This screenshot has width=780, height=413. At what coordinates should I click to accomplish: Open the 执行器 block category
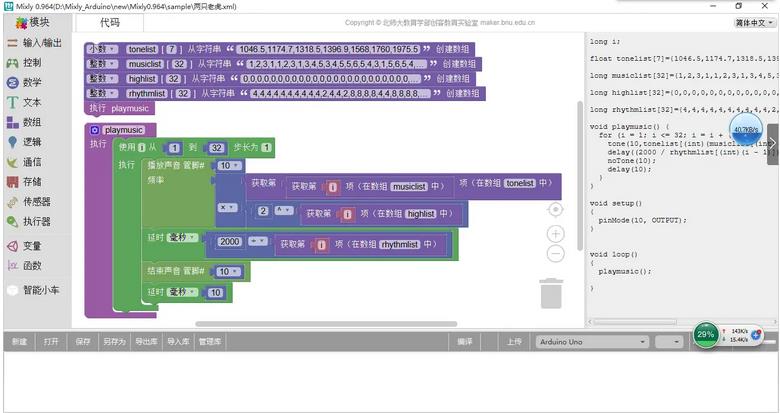point(29,222)
